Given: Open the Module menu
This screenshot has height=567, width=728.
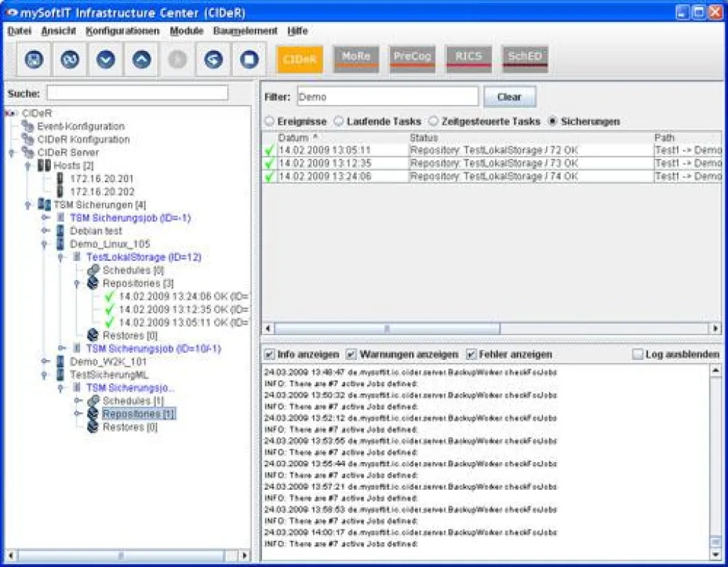Looking at the screenshot, I should [187, 30].
